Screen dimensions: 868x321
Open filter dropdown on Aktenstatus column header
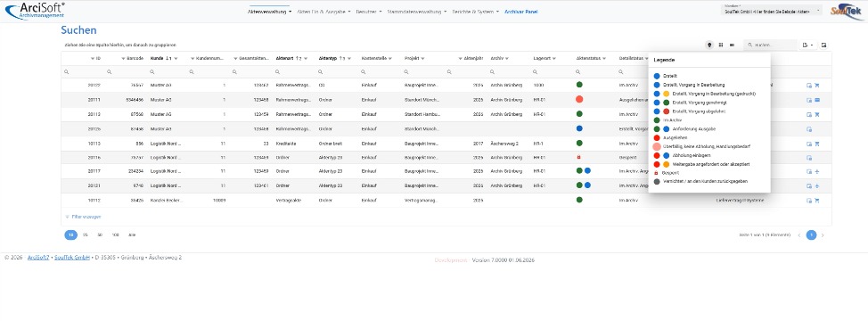(x=604, y=58)
